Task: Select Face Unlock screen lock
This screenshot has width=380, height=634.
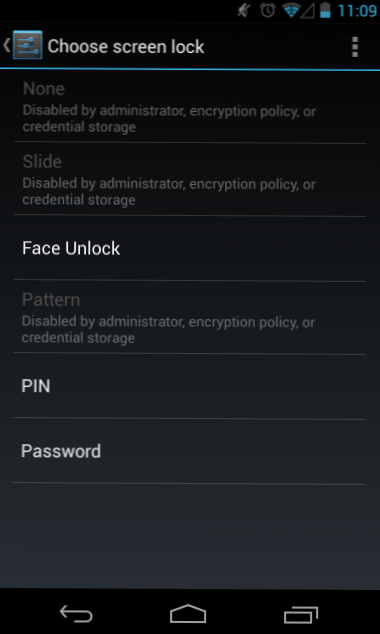Action: click(x=190, y=248)
